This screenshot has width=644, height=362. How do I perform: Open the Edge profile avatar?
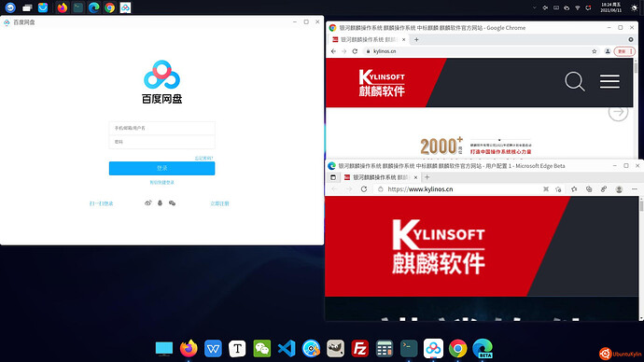(x=619, y=189)
